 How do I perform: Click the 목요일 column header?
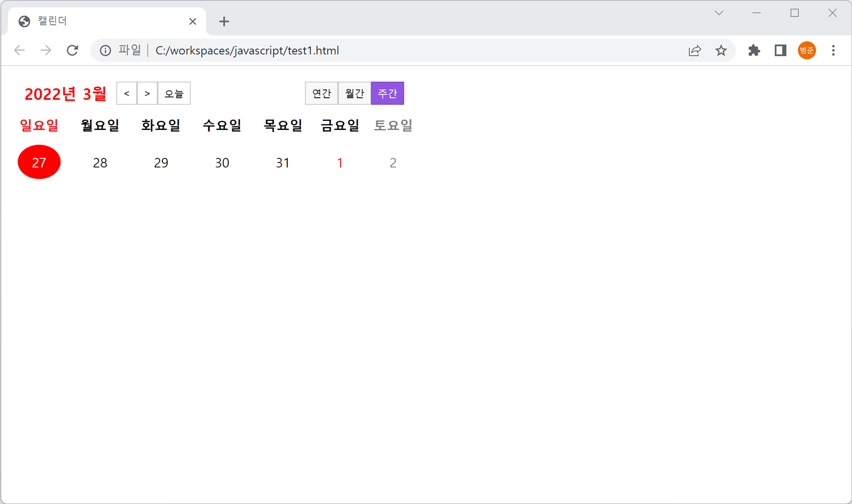(283, 126)
